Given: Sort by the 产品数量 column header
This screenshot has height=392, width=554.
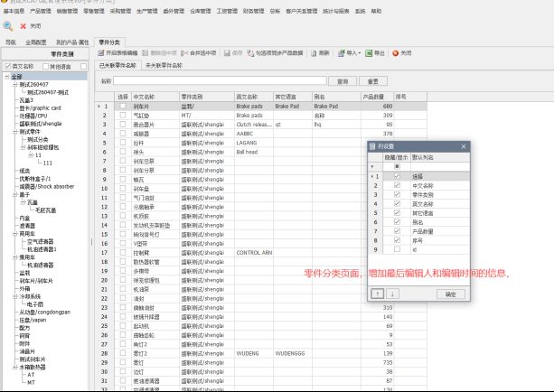Looking at the screenshot, I should pyautogui.click(x=377, y=97).
